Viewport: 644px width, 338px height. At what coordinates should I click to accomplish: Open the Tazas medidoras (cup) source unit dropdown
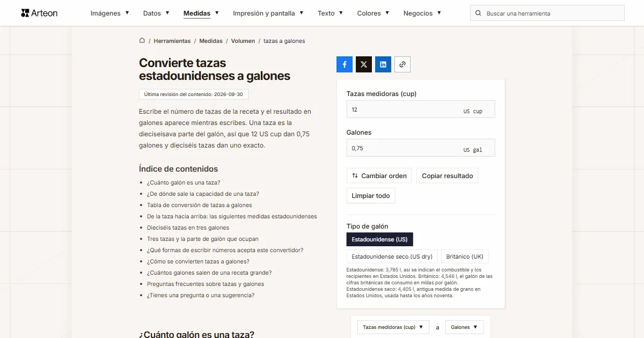pyautogui.click(x=393, y=327)
